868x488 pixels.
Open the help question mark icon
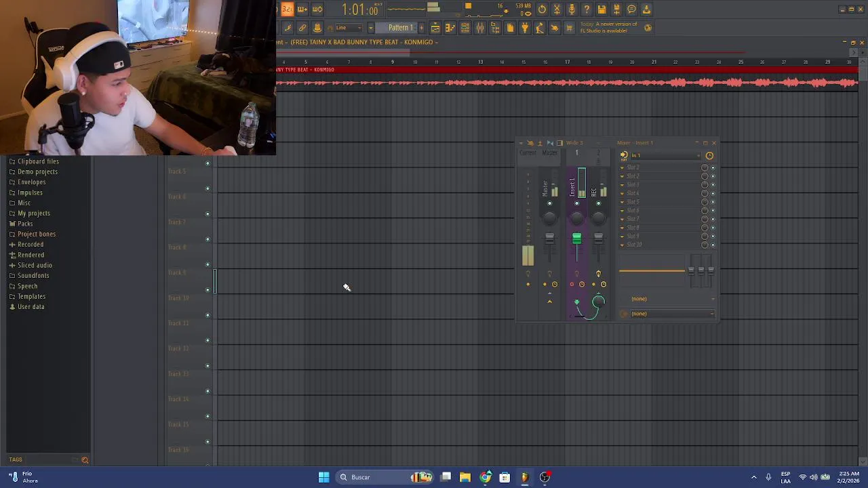(587, 9)
